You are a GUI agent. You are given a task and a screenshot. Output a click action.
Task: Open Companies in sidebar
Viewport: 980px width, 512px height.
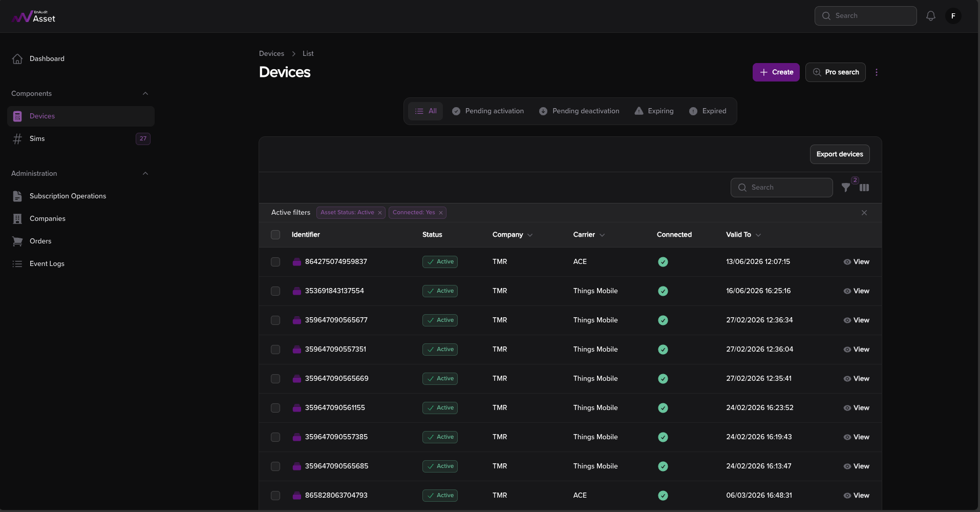[x=81, y=219]
